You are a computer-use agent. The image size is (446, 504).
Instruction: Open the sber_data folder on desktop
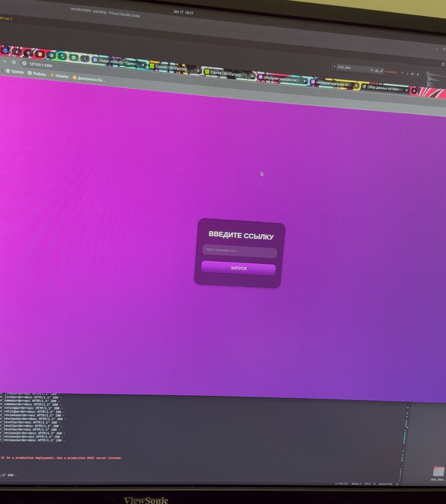[438, 474]
